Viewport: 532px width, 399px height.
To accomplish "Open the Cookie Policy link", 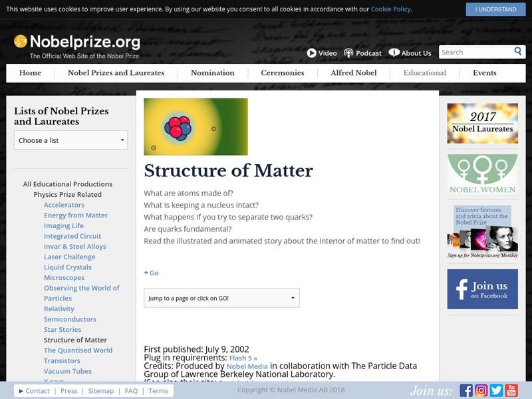I will tap(390, 9).
